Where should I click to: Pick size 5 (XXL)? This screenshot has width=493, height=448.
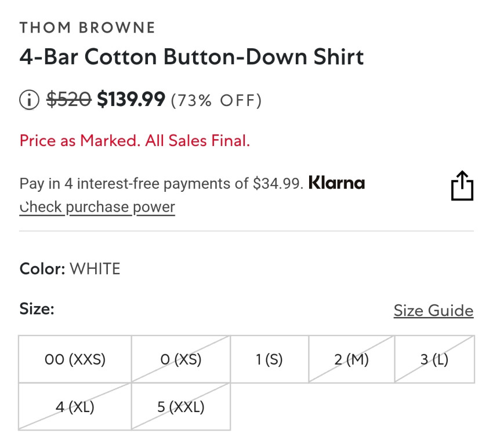181,407
